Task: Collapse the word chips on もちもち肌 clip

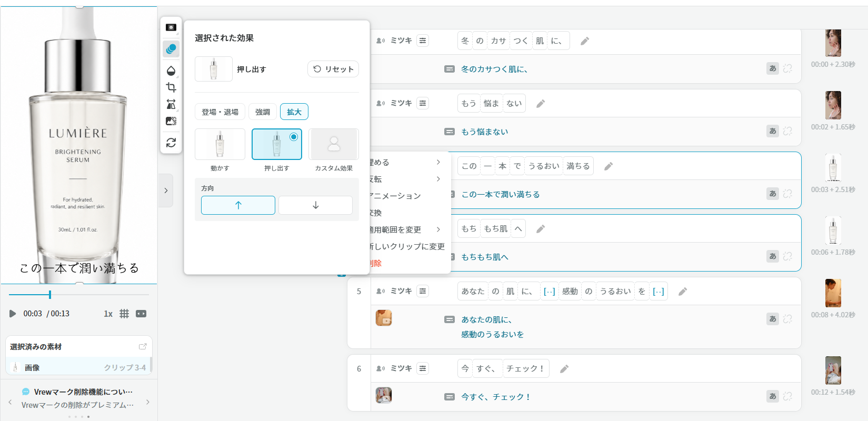Action: (x=518, y=228)
